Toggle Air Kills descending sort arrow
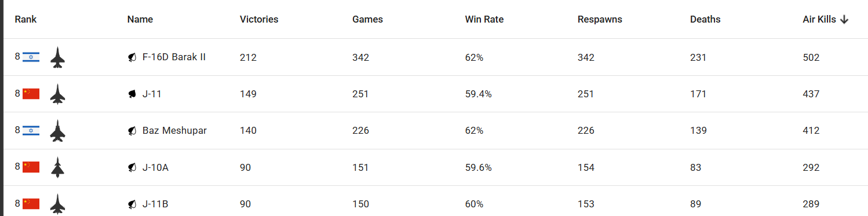The height and width of the screenshot is (216, 868). [x=844, y=19]
